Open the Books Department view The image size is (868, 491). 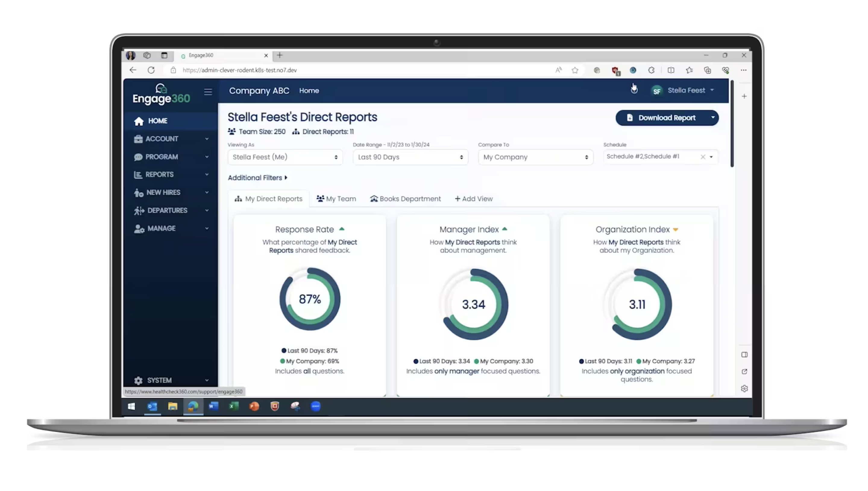pos(405,199)
